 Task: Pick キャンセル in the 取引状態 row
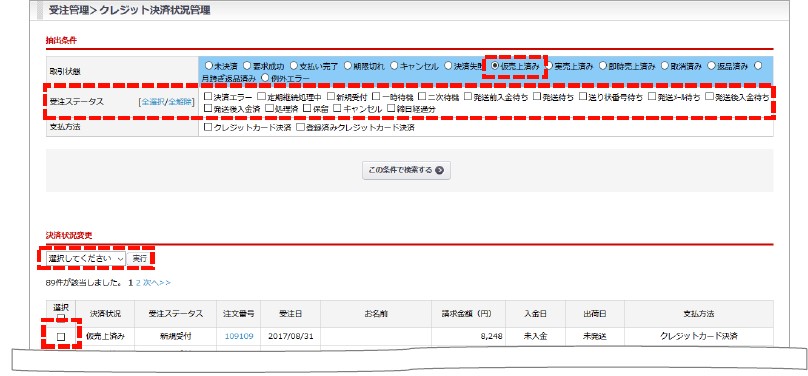[x=394, y=66]
